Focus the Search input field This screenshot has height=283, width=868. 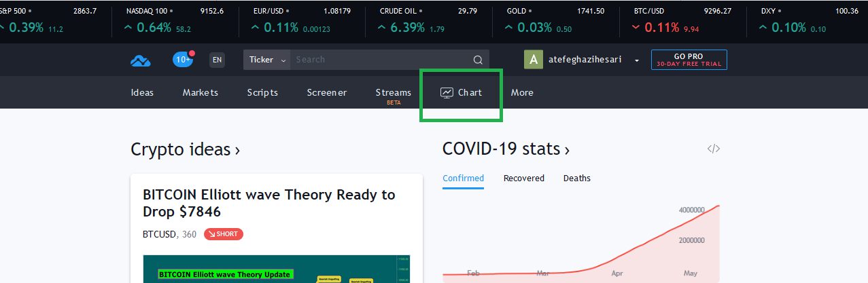[x=381, y=60]
